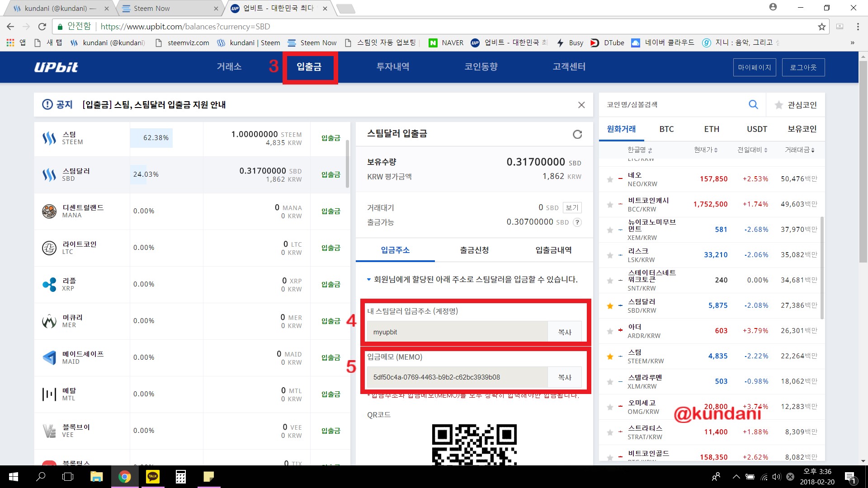Screen dimensions: 868x488
Task: Click the Steem coin icon in balance list
Action: (50, 138)
